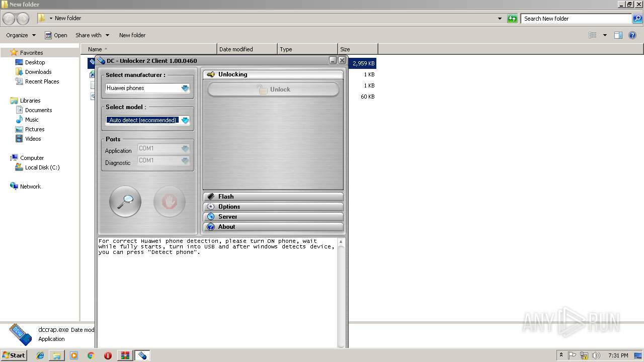Open the Videos library

click(33, 139)
